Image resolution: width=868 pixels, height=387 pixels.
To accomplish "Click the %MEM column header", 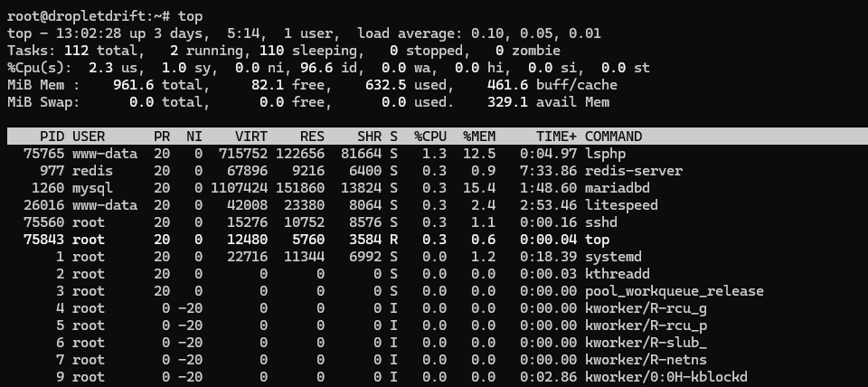I will click(x=479, y=137).
